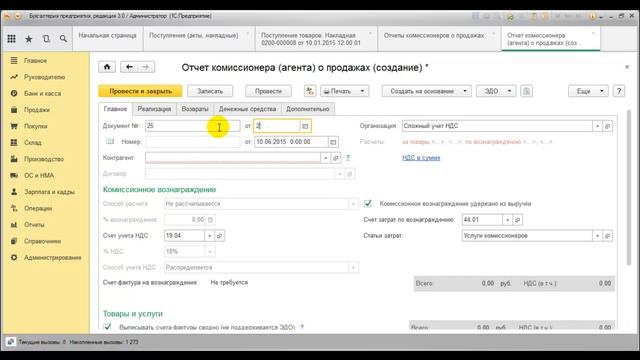Open Зарплата и кадры section
The width and height of the screenshot is (640, 360).
(x=49, y=192)
